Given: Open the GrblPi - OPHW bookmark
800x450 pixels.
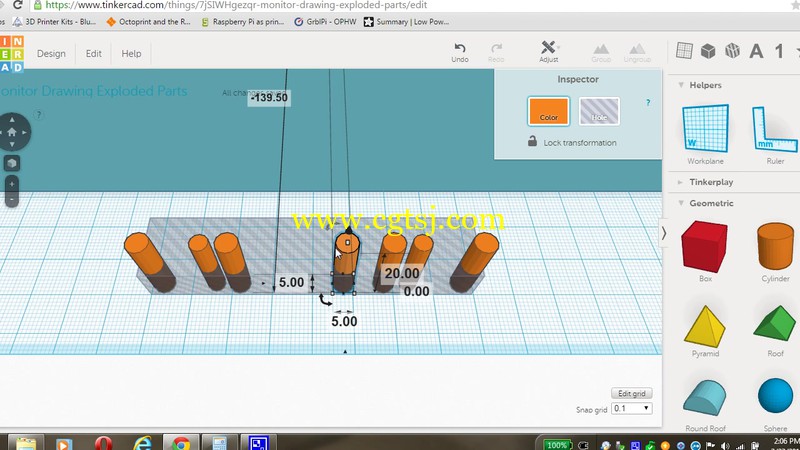Looking at the screenshot, I should pos(325,22).
